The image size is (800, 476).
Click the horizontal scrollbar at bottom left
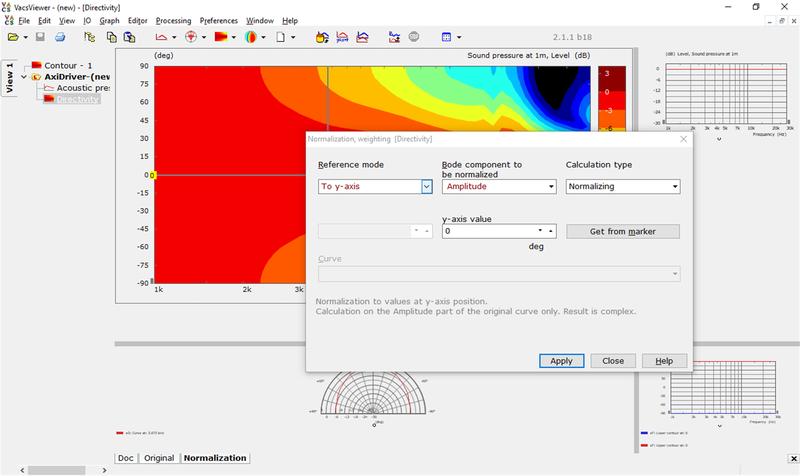pyautogui.click(x=60, y=470)
